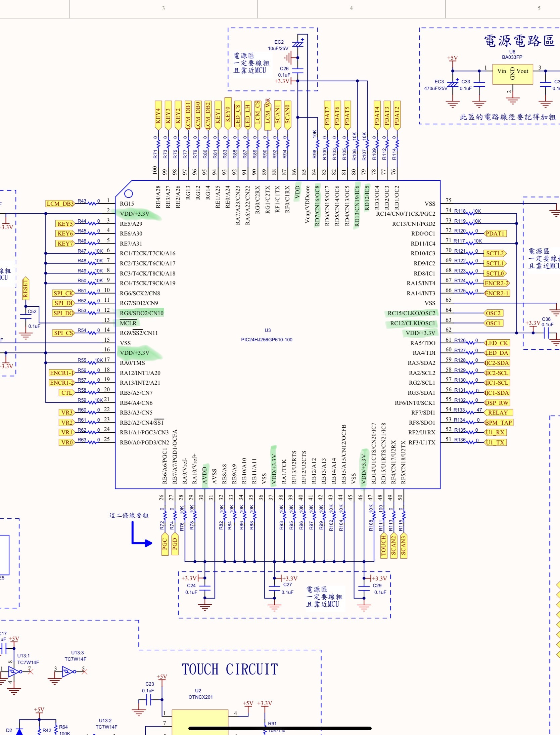Image resolution: width=560 pixels, height=735 pixels.
Task: Click the ENCR1-1 net label
Action: click(62, 373)
